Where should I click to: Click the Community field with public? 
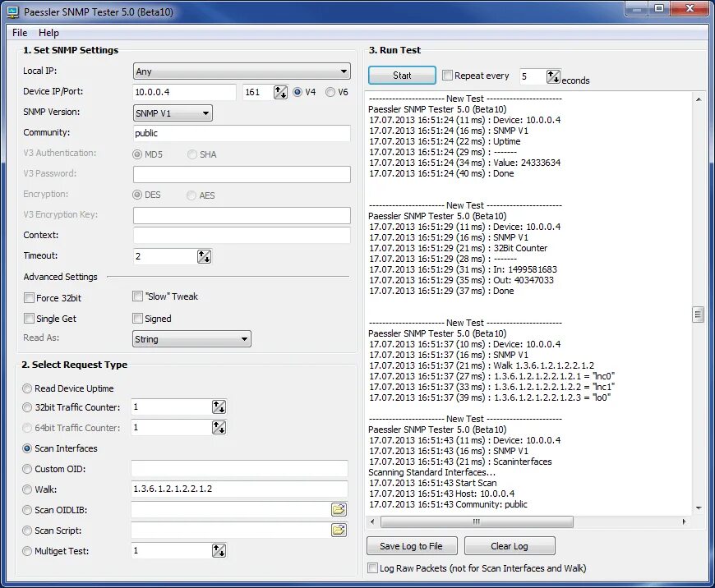[242, 133]
